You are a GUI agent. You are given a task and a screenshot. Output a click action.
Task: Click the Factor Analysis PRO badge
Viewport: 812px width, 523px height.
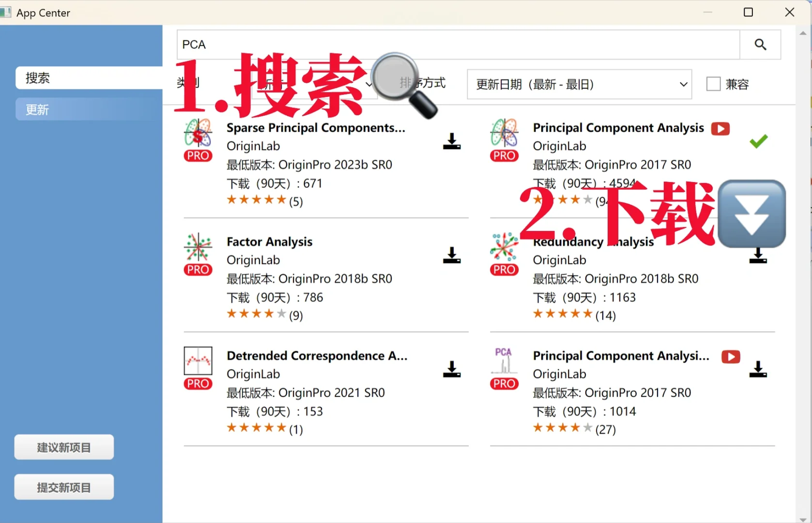198,270
